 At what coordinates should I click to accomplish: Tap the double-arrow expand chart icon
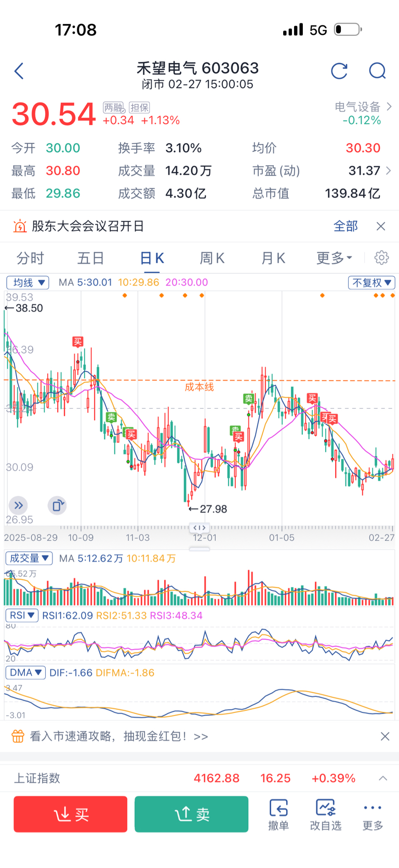point(18,505)
